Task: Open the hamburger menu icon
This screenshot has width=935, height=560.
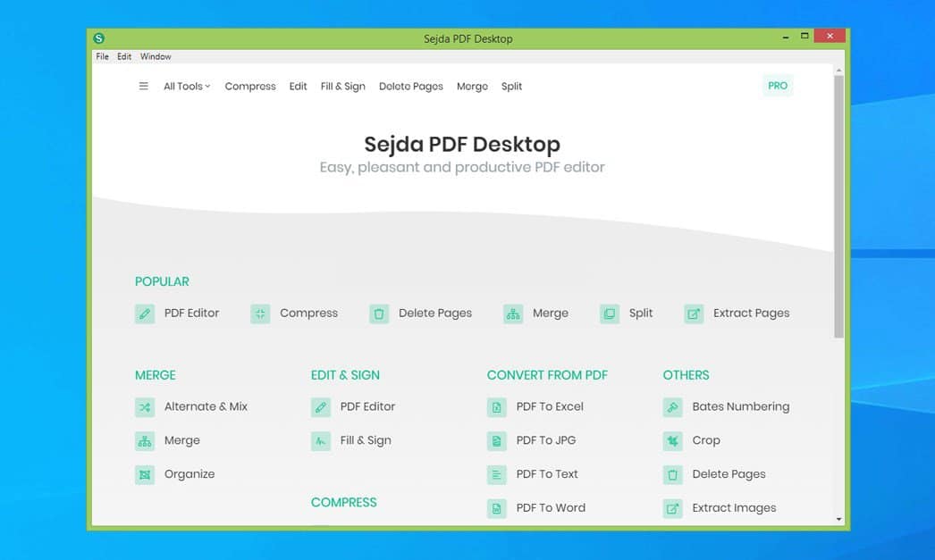Action: coord(143,86)
